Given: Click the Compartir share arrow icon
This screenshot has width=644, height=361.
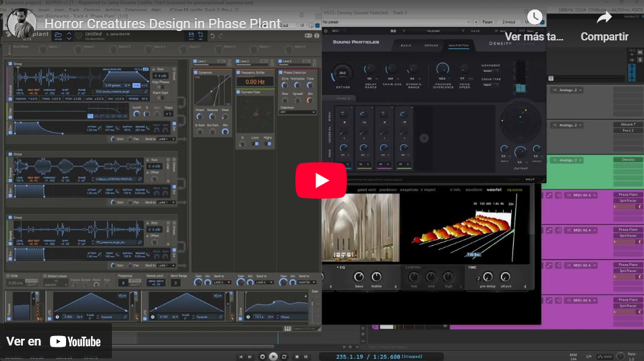Looking at the screenshot, I should pyautogui.click(x=604, y=18).
